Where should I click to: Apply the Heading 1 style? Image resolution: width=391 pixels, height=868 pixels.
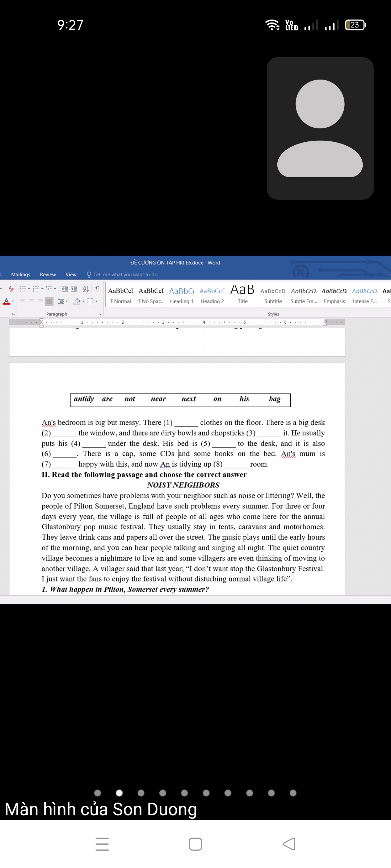coord(182,295)
